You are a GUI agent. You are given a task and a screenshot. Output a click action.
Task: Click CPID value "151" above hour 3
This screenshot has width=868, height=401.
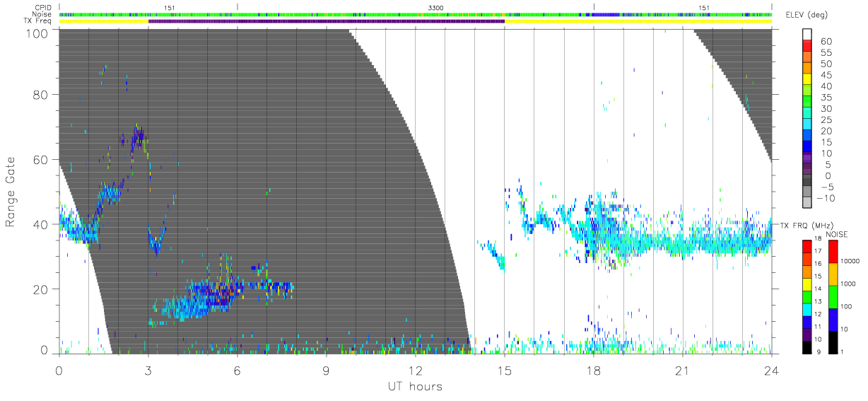[x=169, y=7]
